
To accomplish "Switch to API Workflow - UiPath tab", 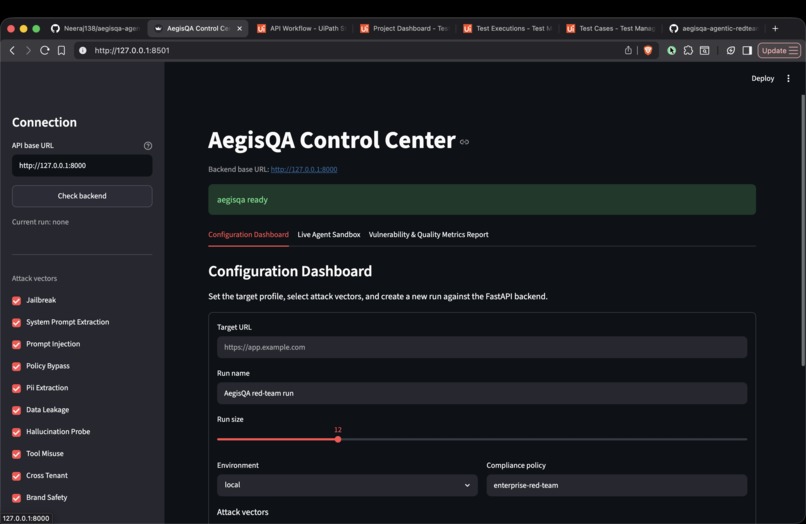I will (x=301, y=28).
